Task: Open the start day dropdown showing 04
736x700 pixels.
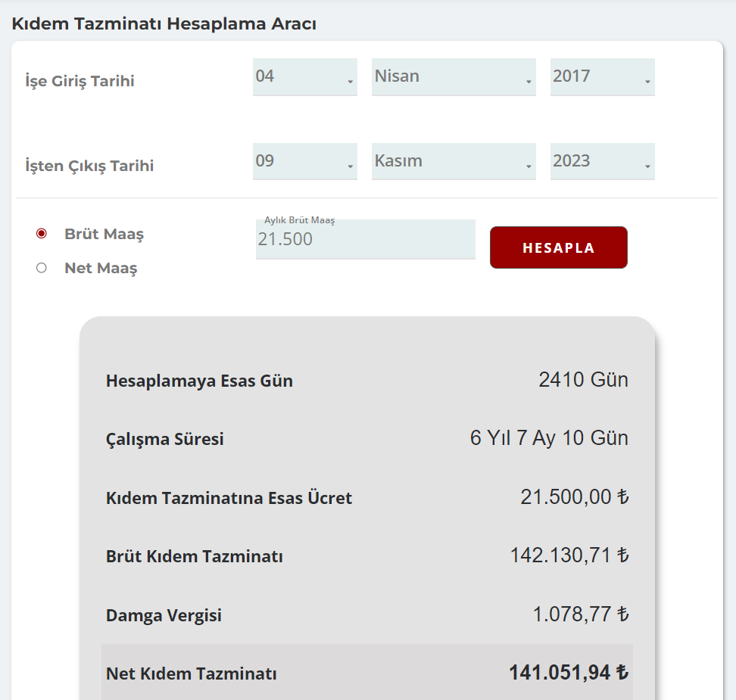Action: [305, 77]
